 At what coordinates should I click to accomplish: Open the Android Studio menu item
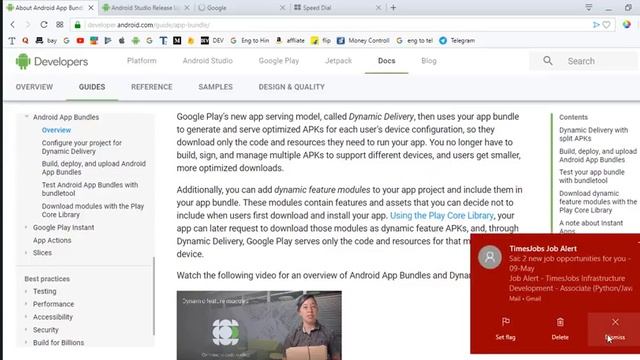point(207,61)
